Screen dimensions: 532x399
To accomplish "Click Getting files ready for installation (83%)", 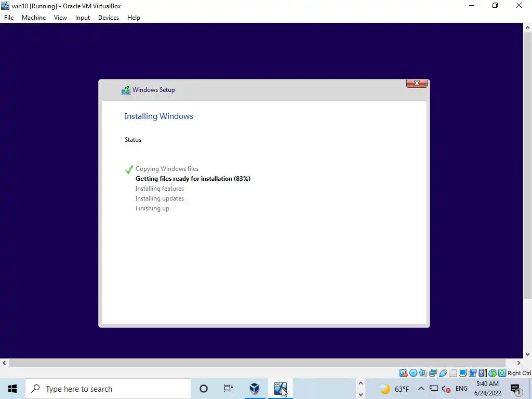I will click(193, 179).
